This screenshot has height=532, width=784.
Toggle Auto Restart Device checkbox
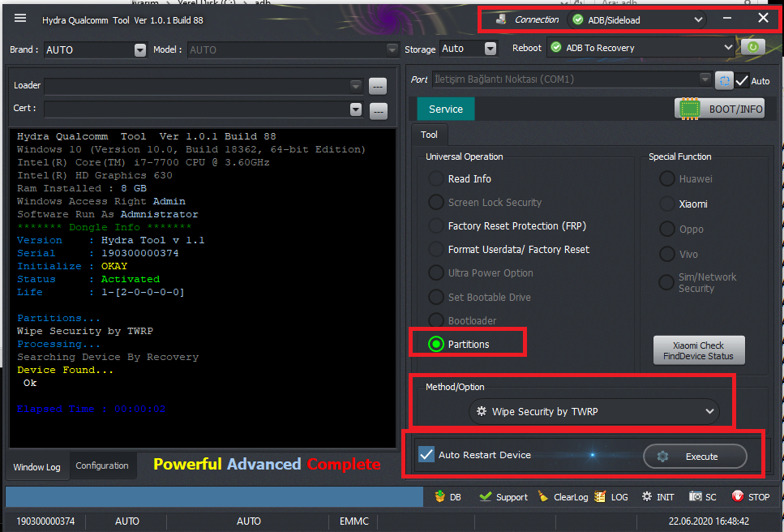pos(426,454)
